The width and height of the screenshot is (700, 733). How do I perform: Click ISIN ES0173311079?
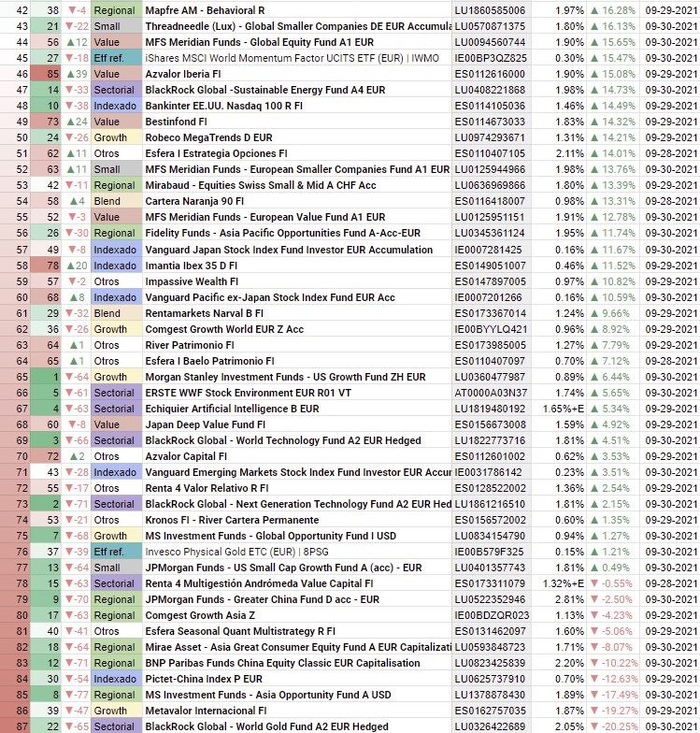492,583
